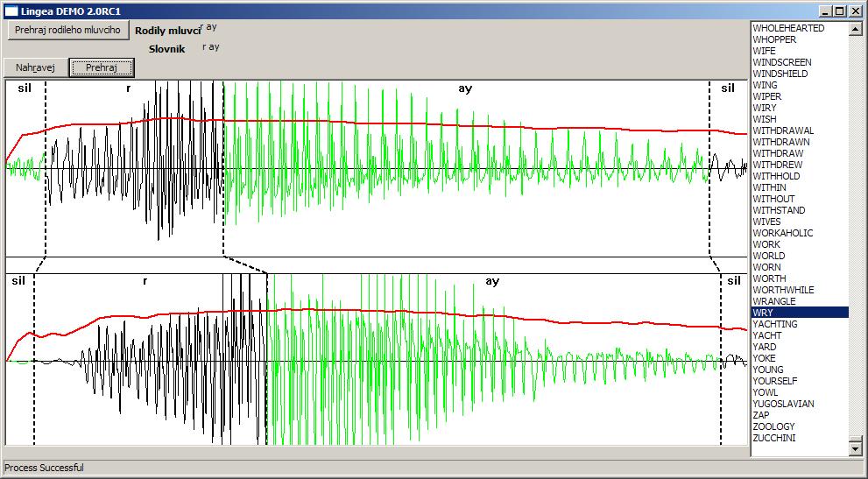This screenshot has height=479, width=868.
Task: Maximize the Lingea DEMO window
Action: point(840,11)
